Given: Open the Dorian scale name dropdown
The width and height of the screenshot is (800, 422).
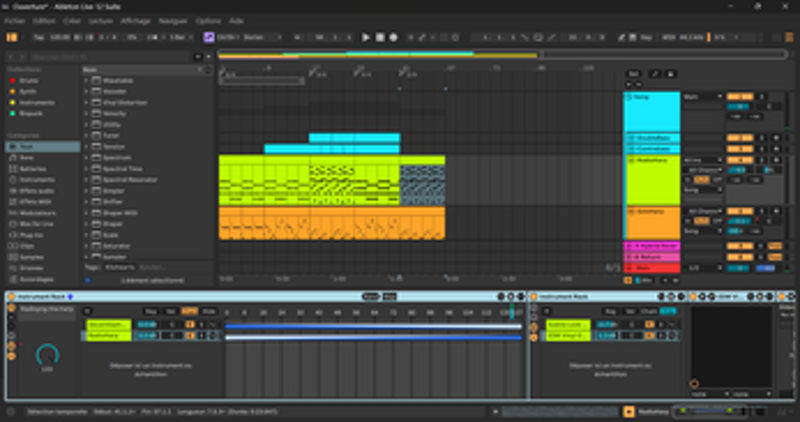Looking at the screenshot, I should point(262,37).
